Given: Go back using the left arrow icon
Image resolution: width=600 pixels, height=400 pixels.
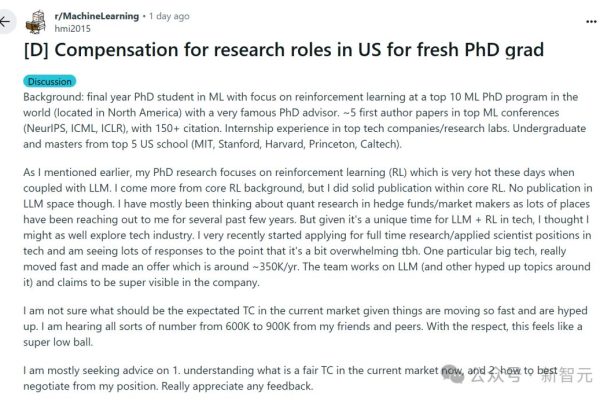Looking at the screenshot, I should [x=5, y=21].
